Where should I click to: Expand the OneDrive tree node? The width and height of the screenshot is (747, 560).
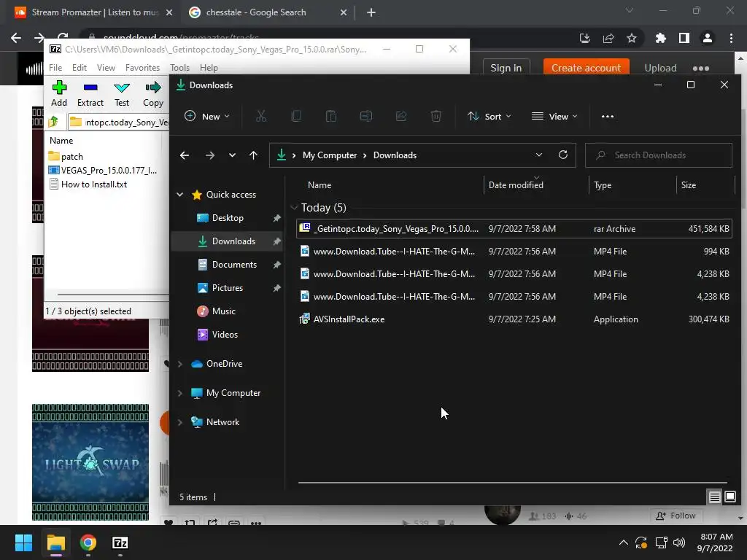180,364
